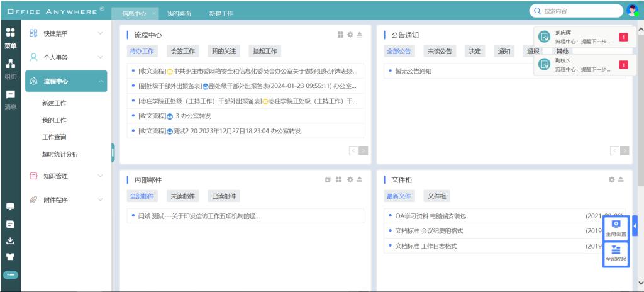The image size is (644, 292).
Task: Click the download icon in left rail
Action: coord(10,240)
